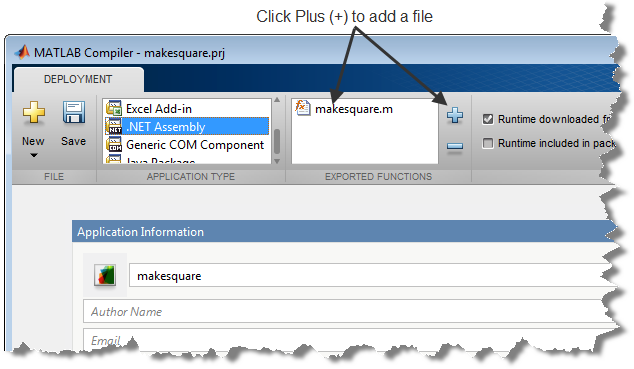This screenshot has height=369, width=634.
Task: Click the yellow plus New project icon
Action: (x=34, y=112)
